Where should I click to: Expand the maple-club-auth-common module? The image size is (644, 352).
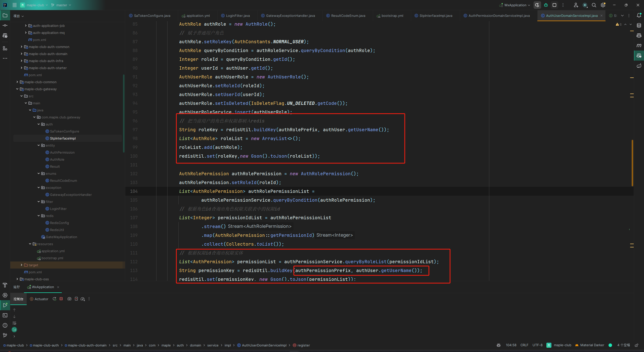pyautogui.click(x=21, y=47)
